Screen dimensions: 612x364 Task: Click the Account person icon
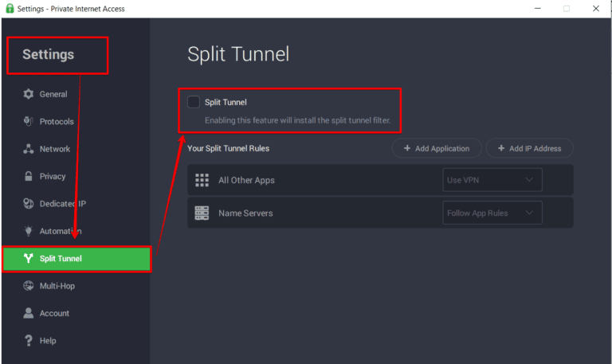(x=29, y=313)
